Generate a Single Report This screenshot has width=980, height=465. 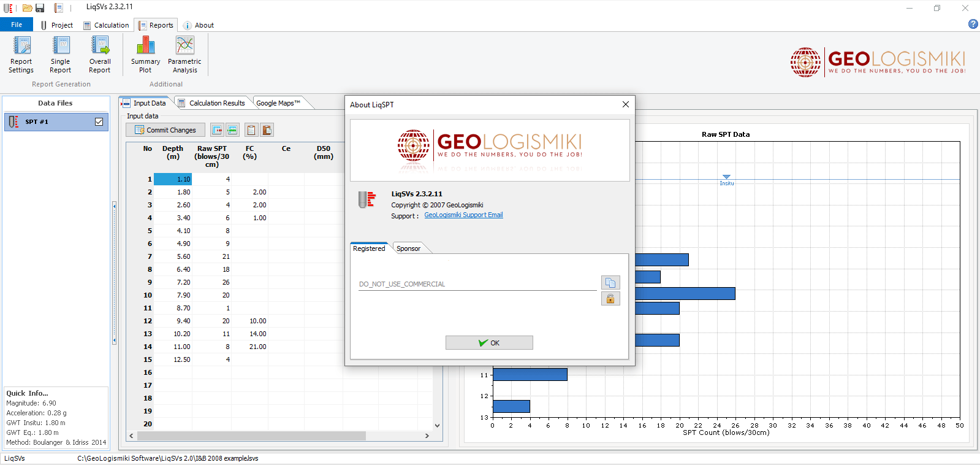61,55
